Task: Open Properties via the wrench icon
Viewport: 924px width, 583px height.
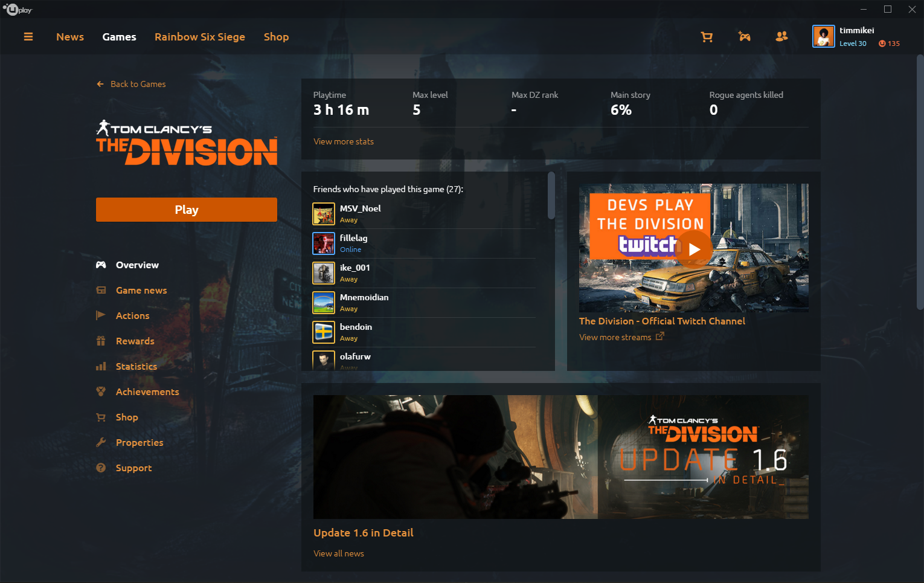Action: [x=101, y=442]
